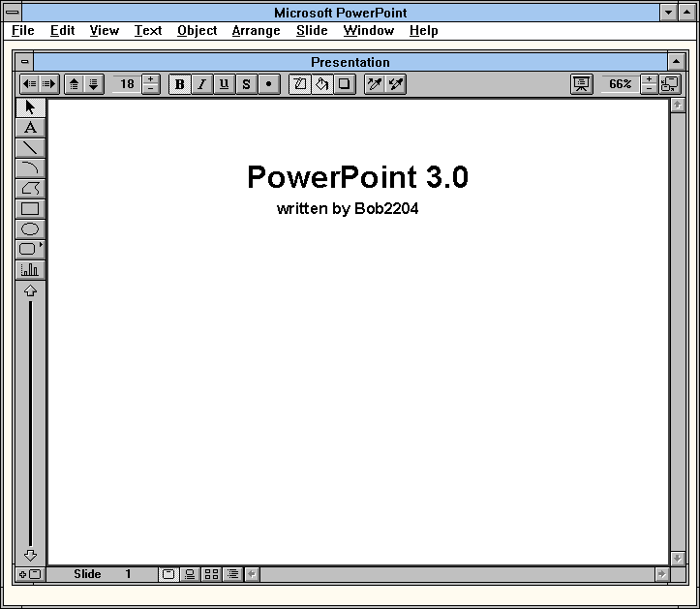The width and height of the screenshot is (700, 609).
Task: Select the Text tool (letter A)
Action: [30, 128]
